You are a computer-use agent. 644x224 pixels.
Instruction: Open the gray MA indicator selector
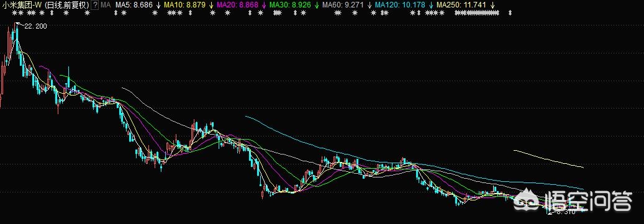[106, 6]
